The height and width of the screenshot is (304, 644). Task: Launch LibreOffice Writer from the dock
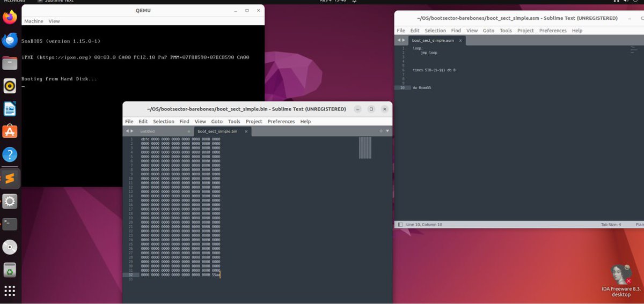[10, 109]
